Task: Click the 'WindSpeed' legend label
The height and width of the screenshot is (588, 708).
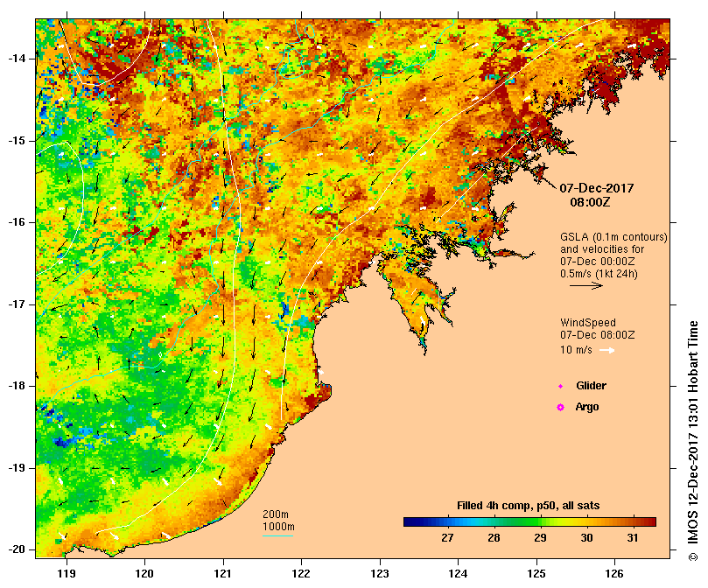Action: click(588, 323)
